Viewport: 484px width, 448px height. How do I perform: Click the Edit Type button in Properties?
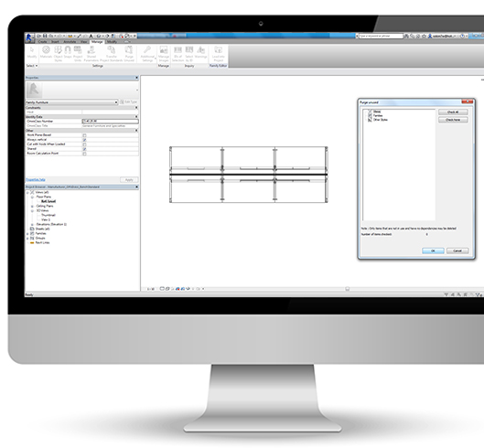(x=129, y=101)
